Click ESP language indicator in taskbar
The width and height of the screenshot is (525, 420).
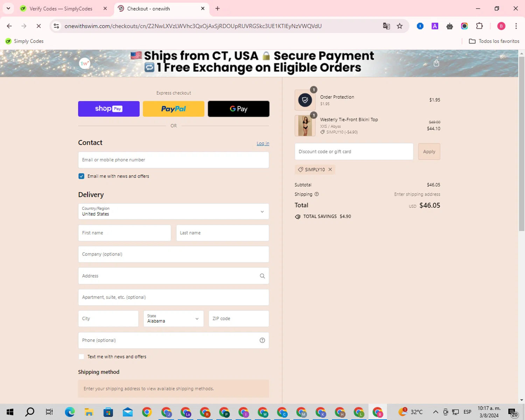[467, 412]
